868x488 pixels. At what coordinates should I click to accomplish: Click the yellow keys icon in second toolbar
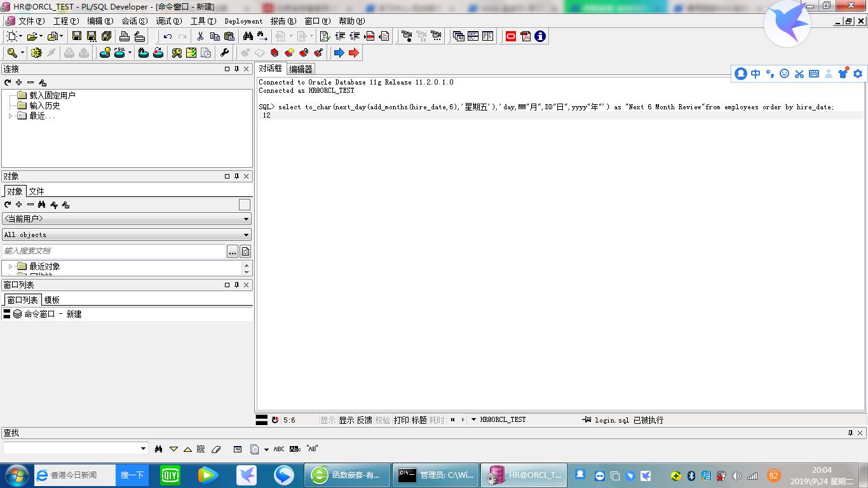coord(177,53)
